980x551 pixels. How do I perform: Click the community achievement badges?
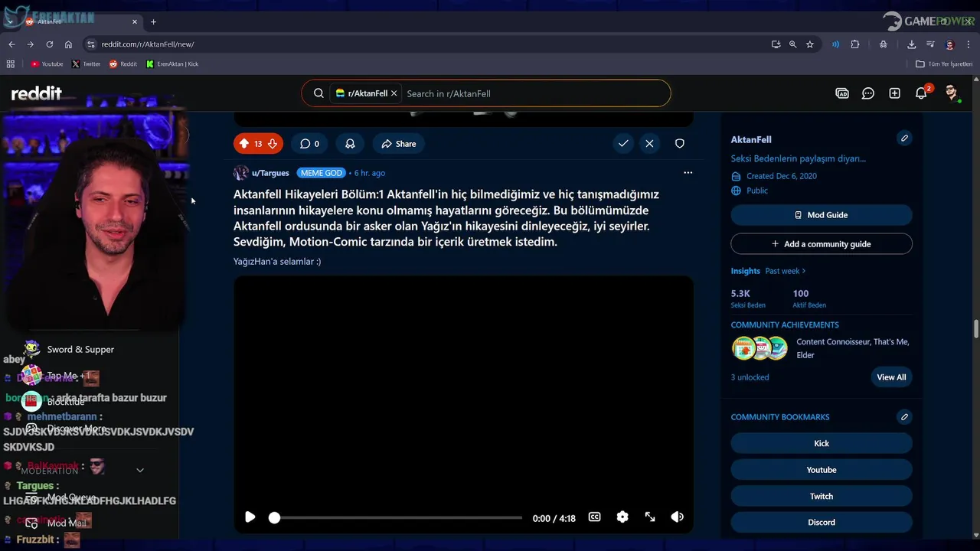coord(759,348)
